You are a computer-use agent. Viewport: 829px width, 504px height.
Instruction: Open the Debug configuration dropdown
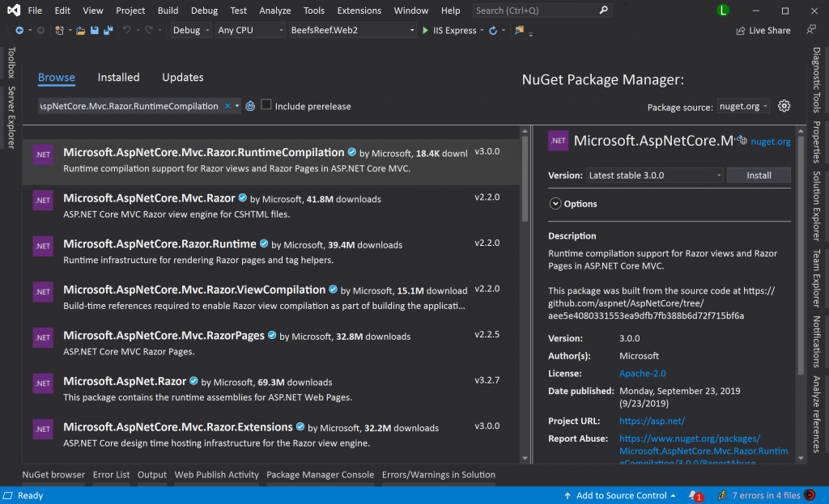point(191,30)
